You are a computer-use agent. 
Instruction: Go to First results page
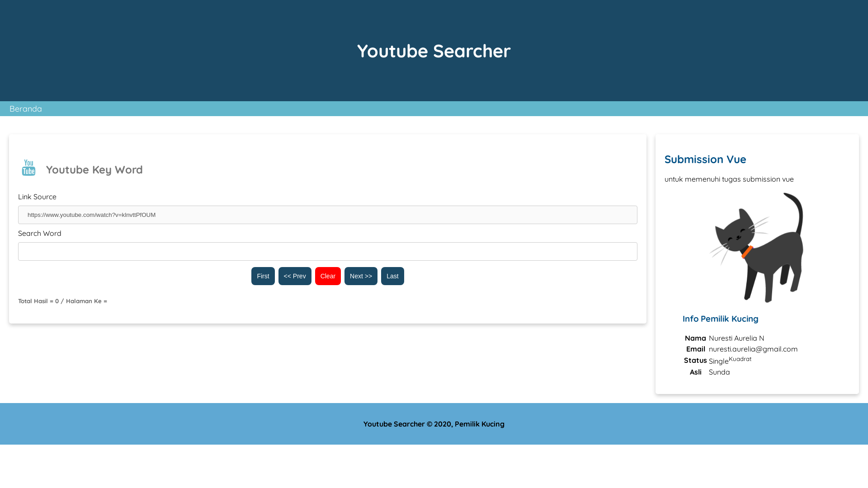pos(263,276)
